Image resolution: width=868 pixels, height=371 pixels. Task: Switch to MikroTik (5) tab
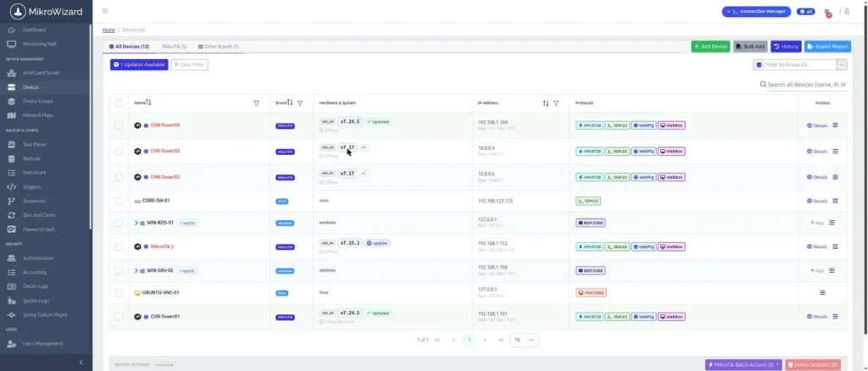pos(175,47)
